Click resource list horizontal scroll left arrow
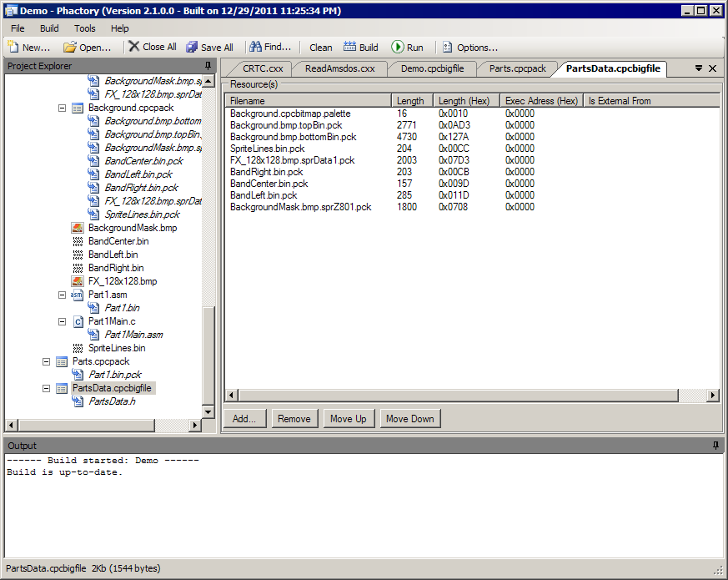This screenshot has width=728, height=580. click(x=232, y=396)
